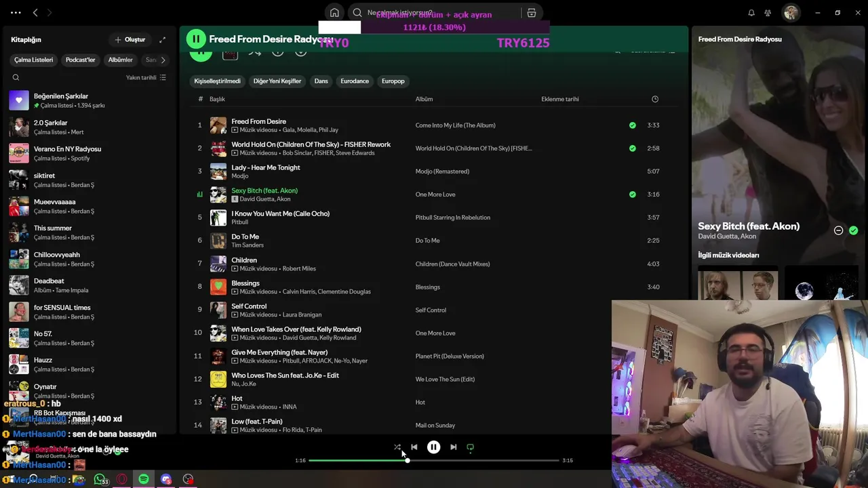
Task: Pause playback in the player bar
Action: click(433, 447)
